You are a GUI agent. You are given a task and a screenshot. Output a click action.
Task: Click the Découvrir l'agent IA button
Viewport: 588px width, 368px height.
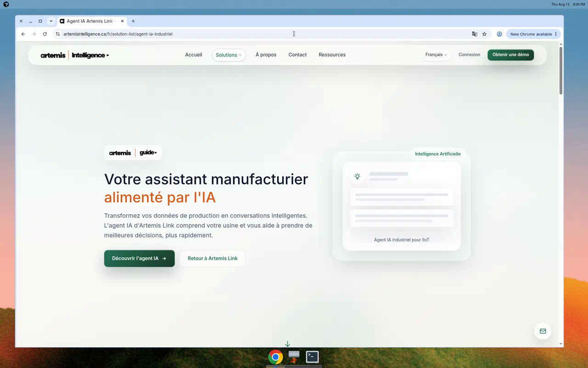point(139,259)
